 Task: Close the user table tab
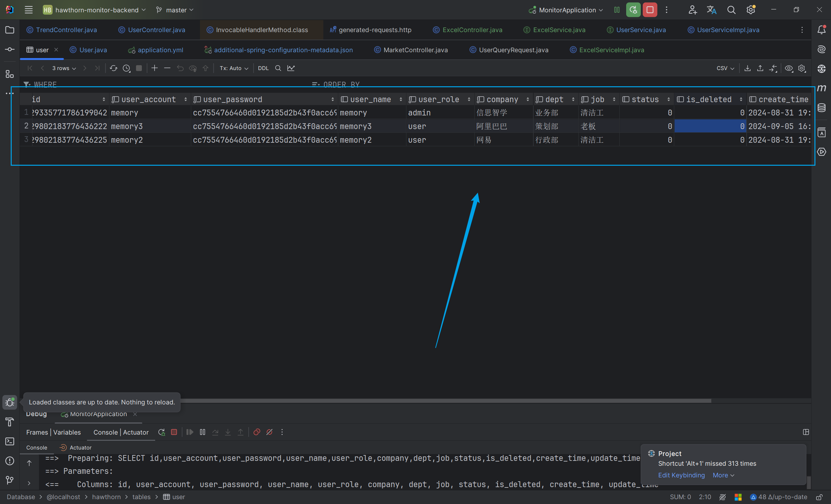pyautogui.click(x=56, y=50)
